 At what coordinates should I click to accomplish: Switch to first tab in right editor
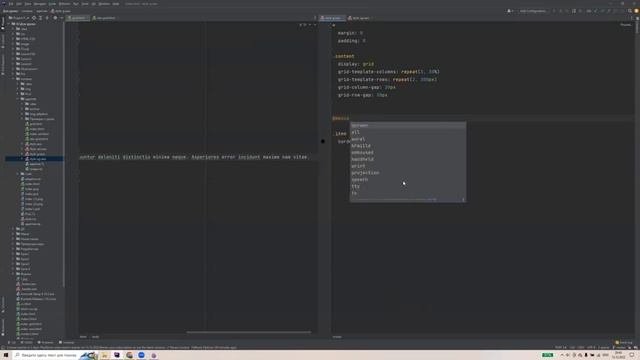332,18
